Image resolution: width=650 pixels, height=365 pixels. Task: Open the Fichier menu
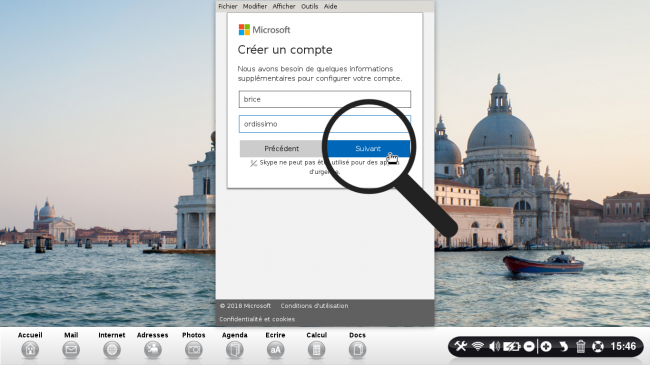(228, 6)
